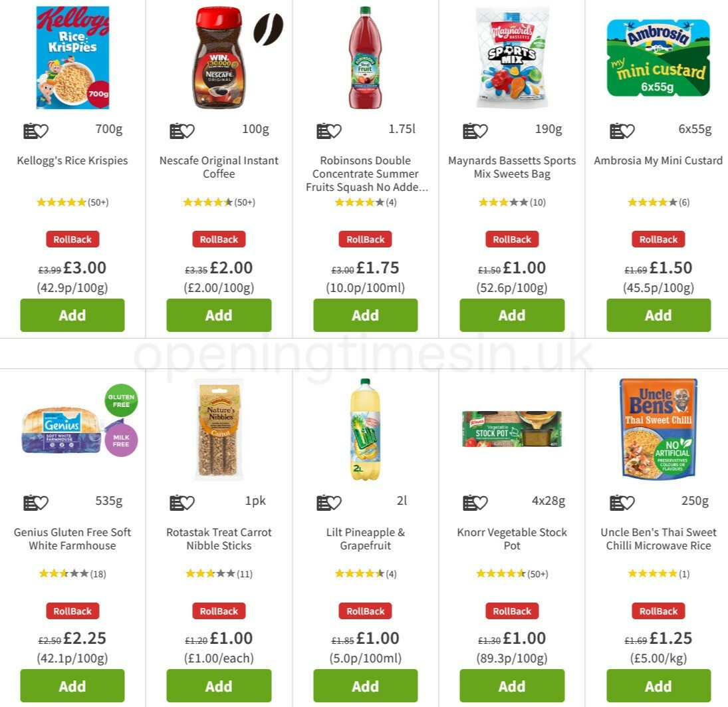728x707 pixels.
Task: Click the RollBack badge on Rotastak Carrot Nibble Sticks
Action: (x=219, y=611)
